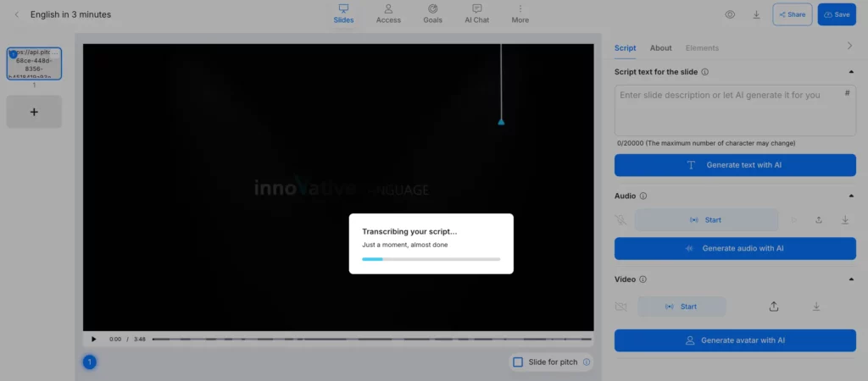Screen dimensions: 868x381
Task: Click the info icon beside Audio
Action: point(643,196)
